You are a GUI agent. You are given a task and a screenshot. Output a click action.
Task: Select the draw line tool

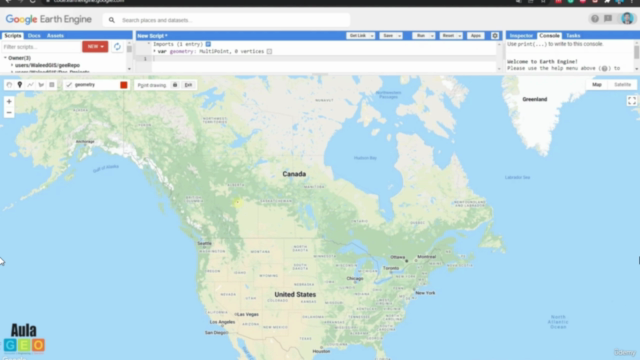30,85
